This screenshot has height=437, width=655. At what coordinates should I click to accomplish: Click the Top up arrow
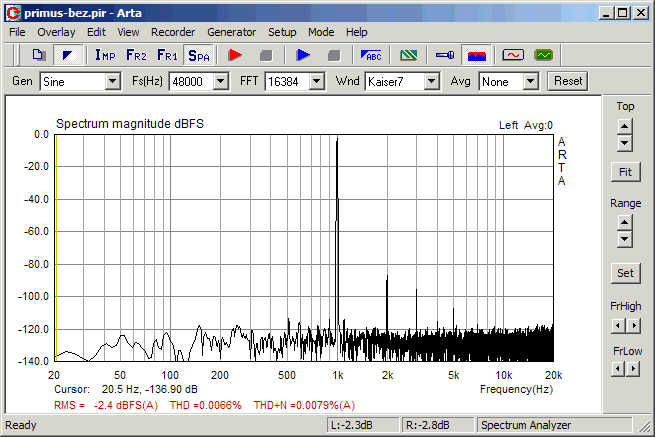pos(625,126)
